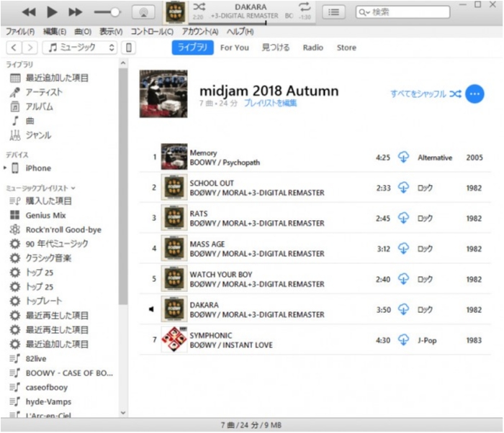This screenshot has width=504, height=433.
Task: Click the midjam 2018 Autumn playlist artwork
Action: [x=163, y=94]
